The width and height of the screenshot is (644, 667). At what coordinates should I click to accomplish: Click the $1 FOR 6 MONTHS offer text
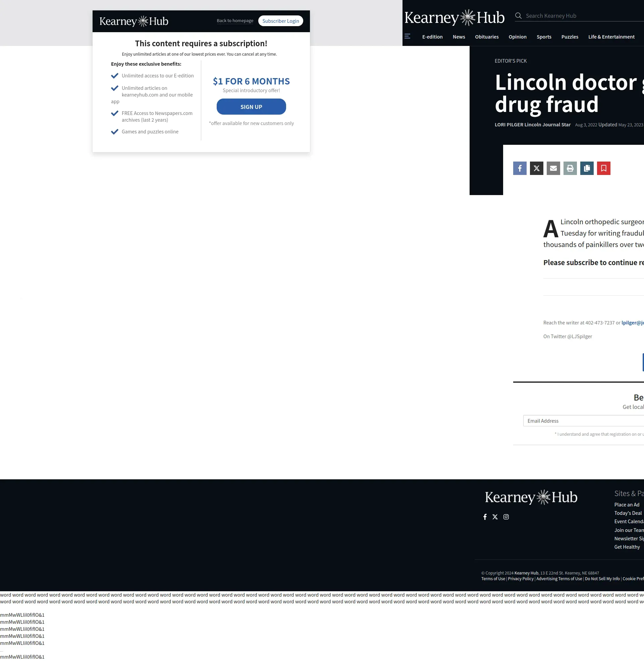[251, 81]
